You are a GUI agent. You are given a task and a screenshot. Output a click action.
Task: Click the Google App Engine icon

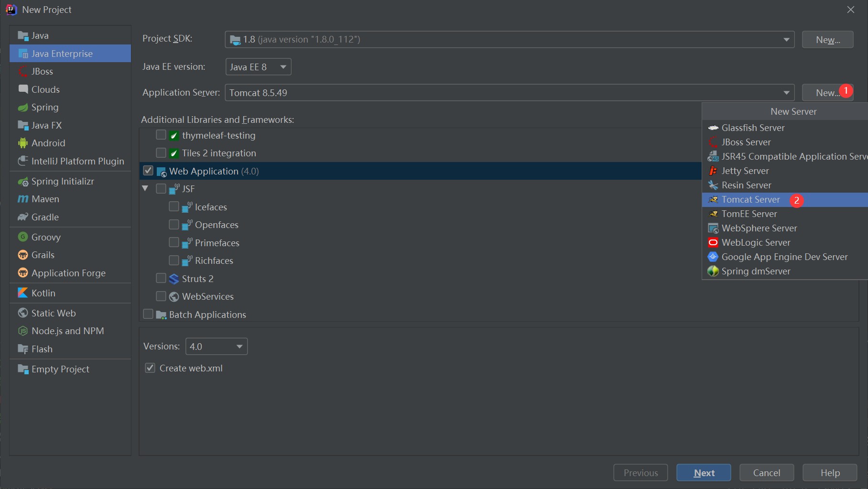tap(713, 257)
